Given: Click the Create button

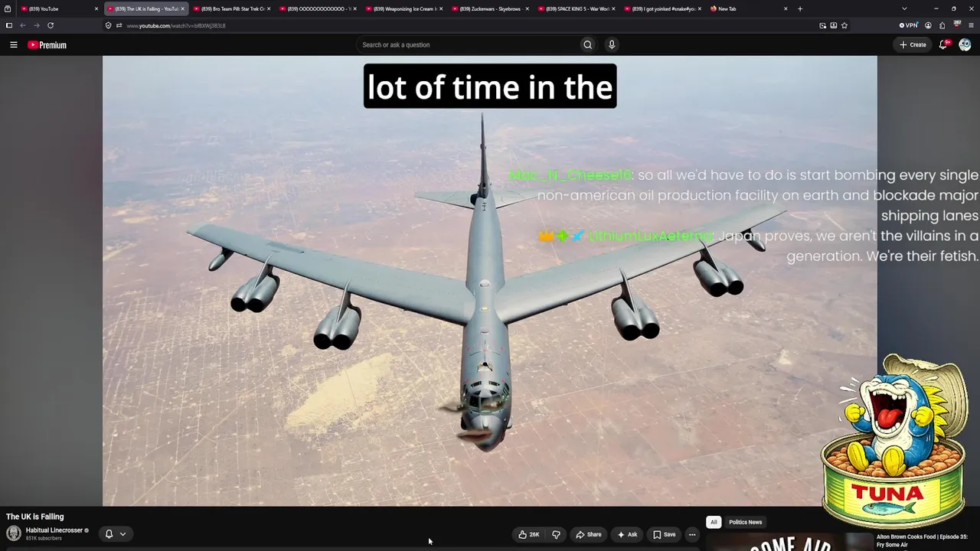Looking at the screenshot, I should (913, 45).
